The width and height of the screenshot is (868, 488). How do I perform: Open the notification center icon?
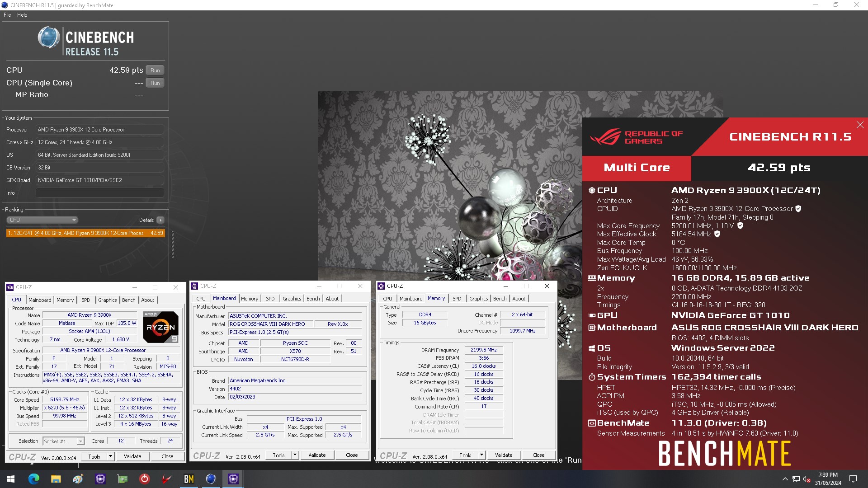[853, 479]
